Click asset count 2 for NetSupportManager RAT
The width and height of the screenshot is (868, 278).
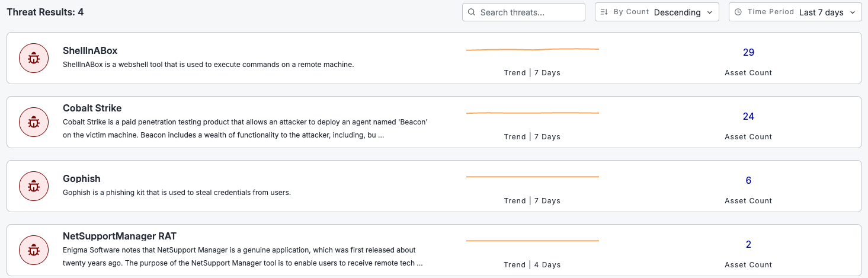pos(748,245)
